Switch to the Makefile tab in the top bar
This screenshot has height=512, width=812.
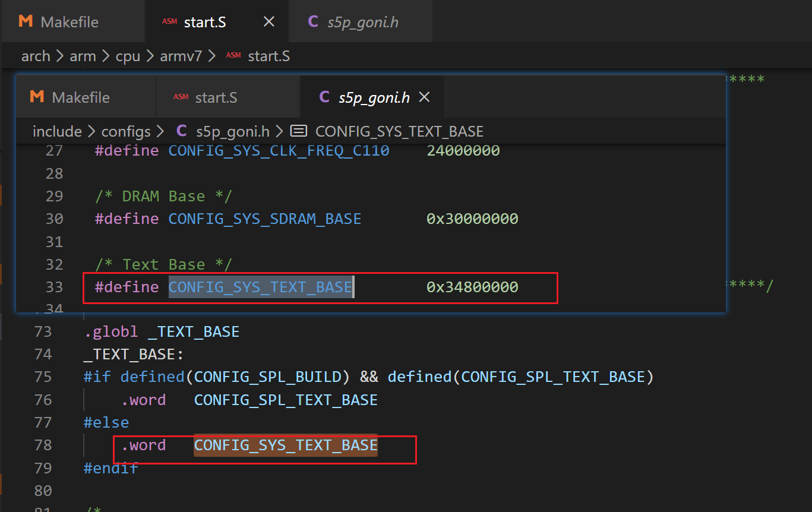click(x=73, y=22)
